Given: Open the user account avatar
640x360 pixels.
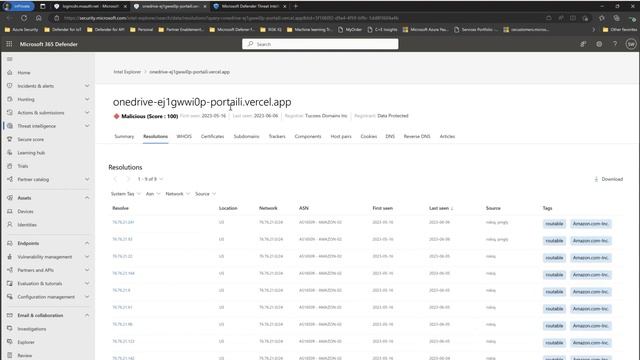Looking at the screenshot, I should click(631, 44).
